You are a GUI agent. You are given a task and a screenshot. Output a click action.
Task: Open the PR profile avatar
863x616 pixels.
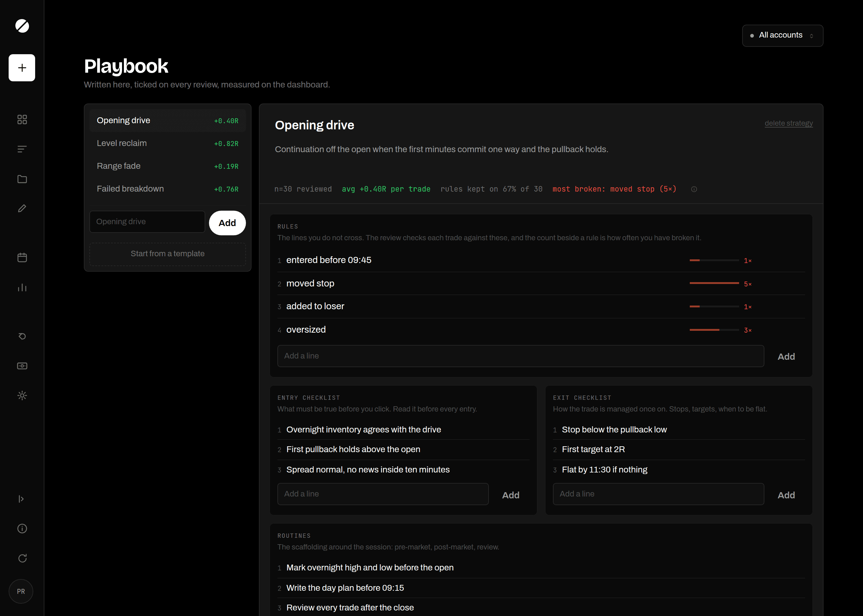21,591
